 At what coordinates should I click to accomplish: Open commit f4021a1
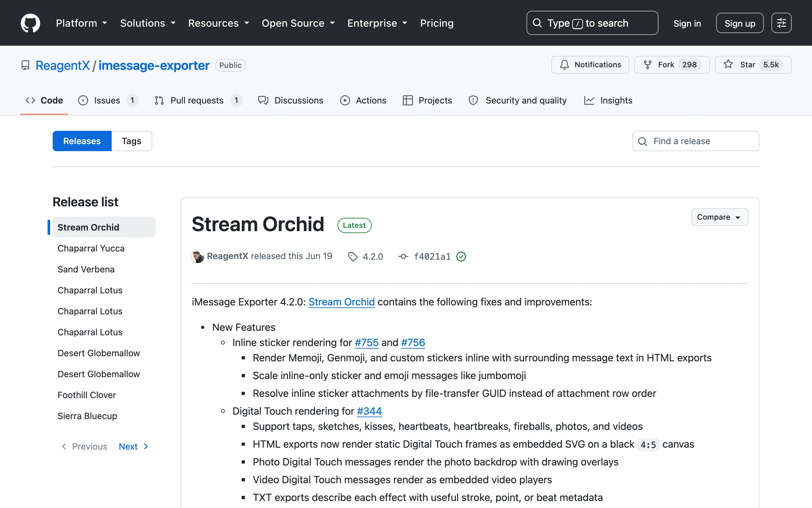click(432, 257)
